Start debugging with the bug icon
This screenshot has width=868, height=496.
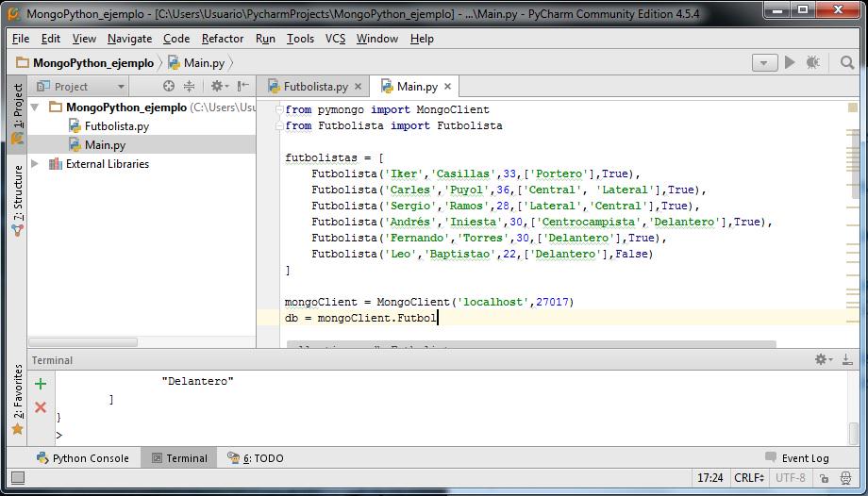[813, 62]
